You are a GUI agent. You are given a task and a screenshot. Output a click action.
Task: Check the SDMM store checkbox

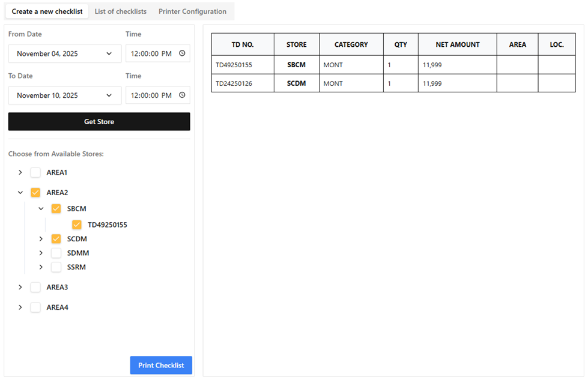(56, 253)
